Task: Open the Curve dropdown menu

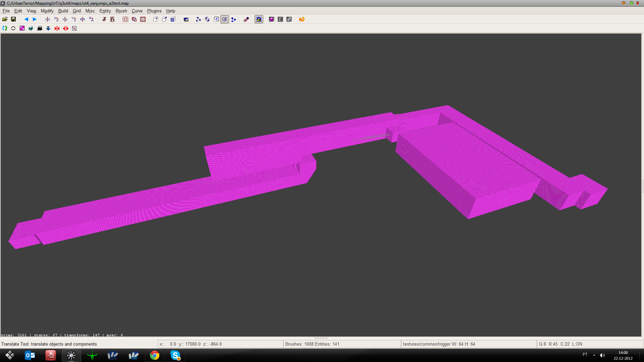Action: pos(137,11)
